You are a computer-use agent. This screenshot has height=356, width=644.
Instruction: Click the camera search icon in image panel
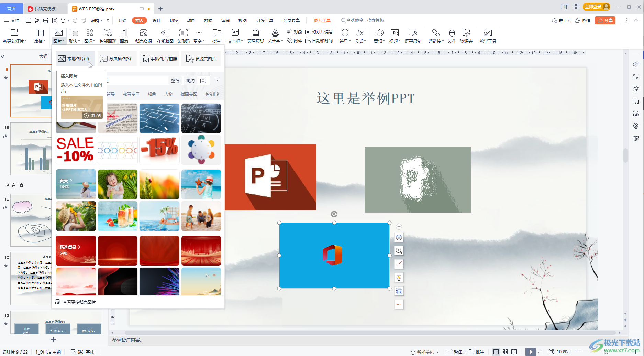pos(203,80)
